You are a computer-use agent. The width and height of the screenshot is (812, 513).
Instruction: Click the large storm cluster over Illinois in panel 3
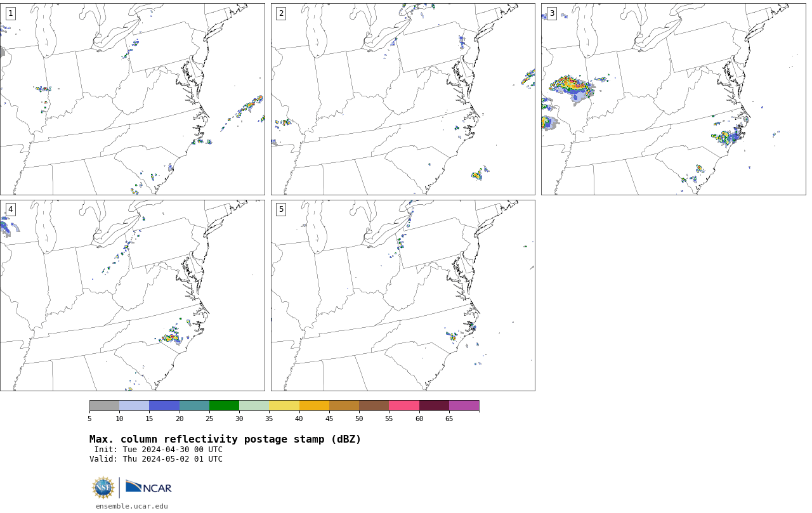click(573, 88)
